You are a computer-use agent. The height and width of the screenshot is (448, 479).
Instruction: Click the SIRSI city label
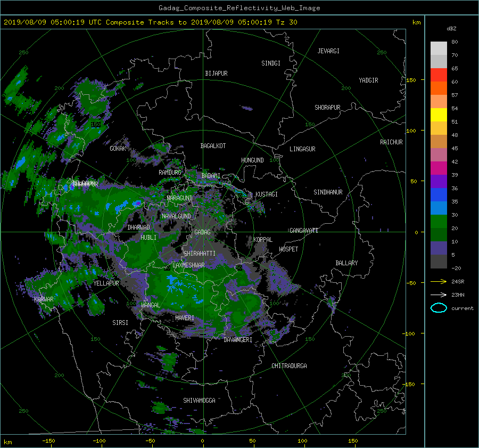point(120,323)
